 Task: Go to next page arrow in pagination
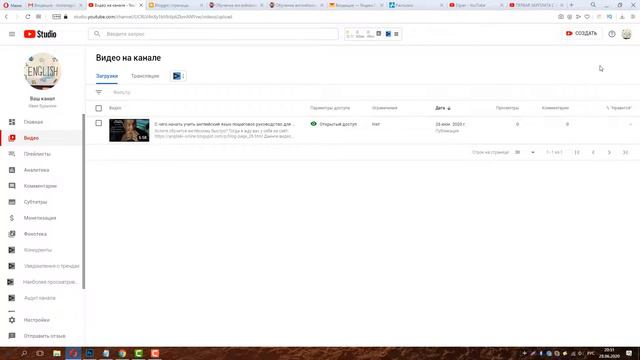(609, 152)
